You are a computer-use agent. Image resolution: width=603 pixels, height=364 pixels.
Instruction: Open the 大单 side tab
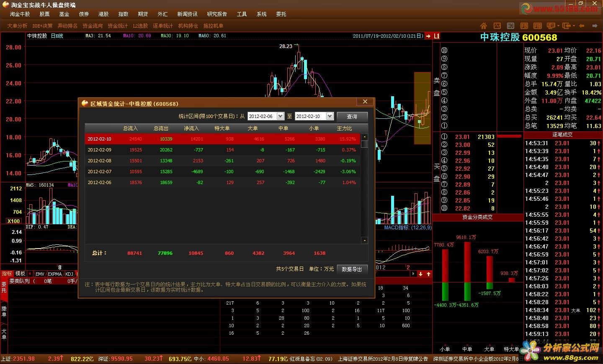4,333
